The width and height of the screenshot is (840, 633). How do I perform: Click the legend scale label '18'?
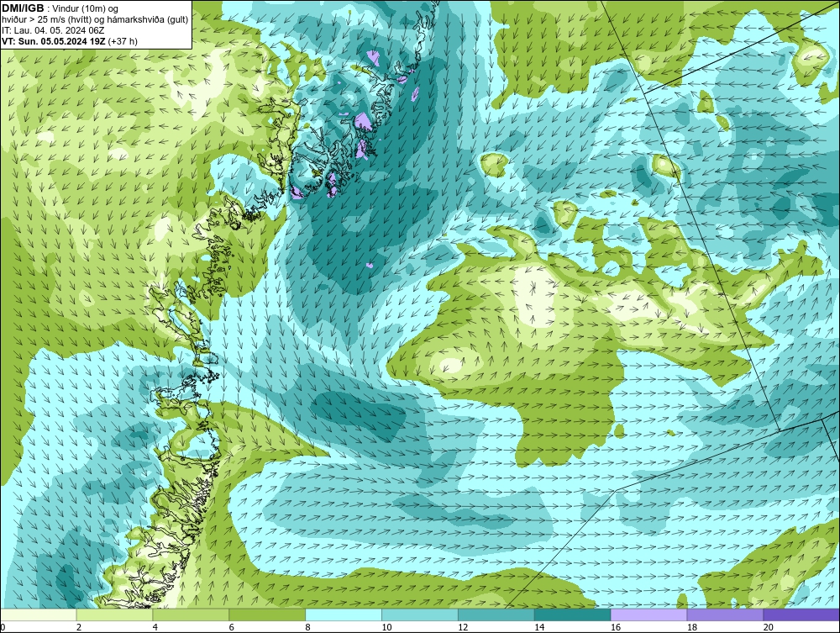pyautogui.click(x=692, y=627)
